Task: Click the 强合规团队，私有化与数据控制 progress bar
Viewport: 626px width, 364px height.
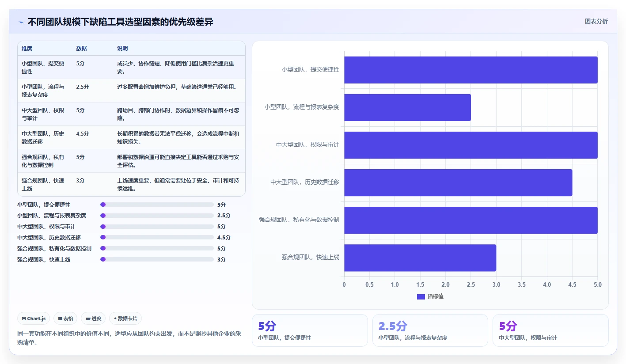Action: [157, 248]
